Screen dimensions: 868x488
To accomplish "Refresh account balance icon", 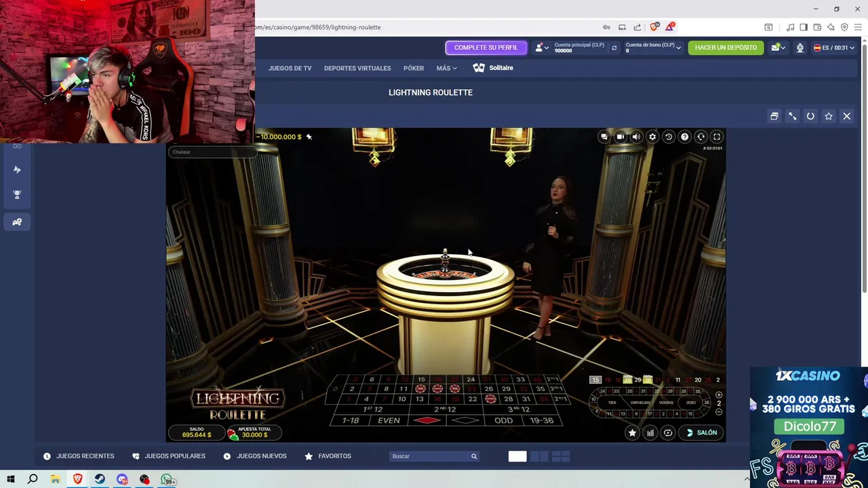I will [614, 47].
